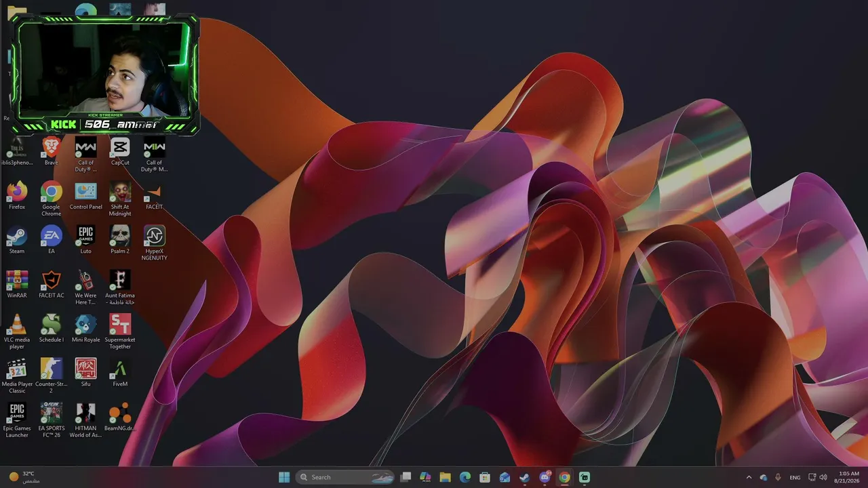Screen dimensions: 868x488
Task: Select the Shift At Midnight game icon
Action: point(120,192)
